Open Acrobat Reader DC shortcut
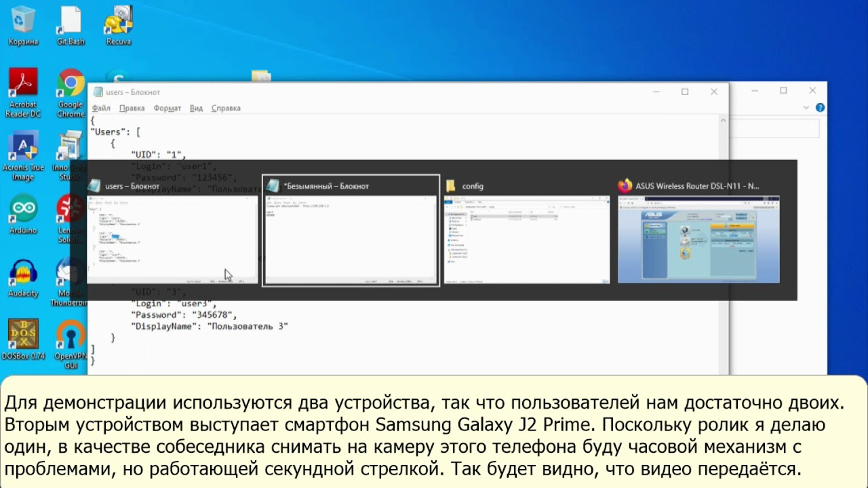Screen dimensions: 868x488 coord(24,94)
